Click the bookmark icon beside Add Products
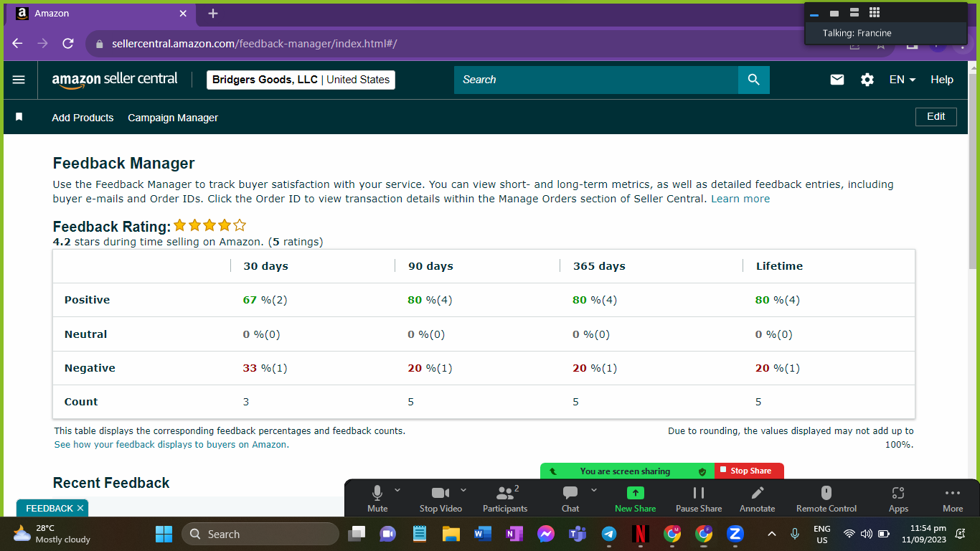The height and width of the screenshot is (551, 980). pyautogui.click(x=19, y=117)
